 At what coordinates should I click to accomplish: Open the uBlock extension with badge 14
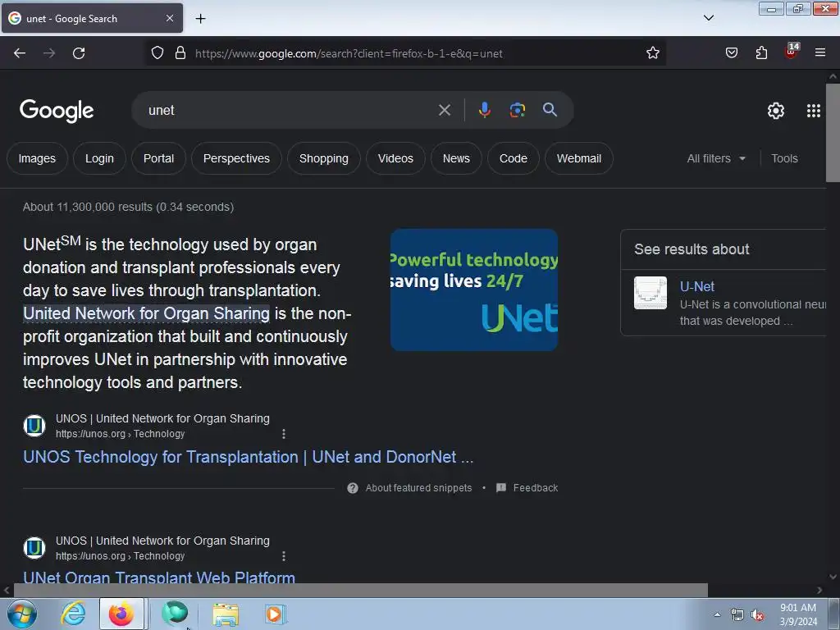[x=792, y=52]
